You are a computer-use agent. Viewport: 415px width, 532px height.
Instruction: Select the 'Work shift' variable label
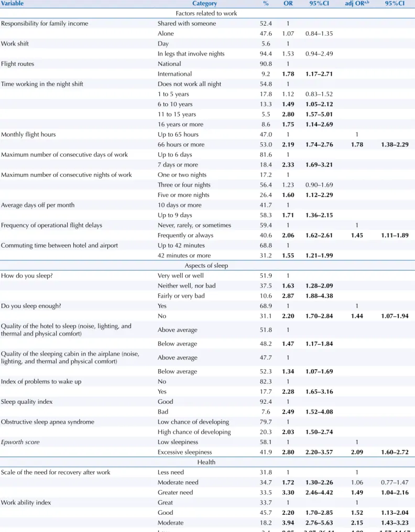pyautogui.click(x=15, y=43)
